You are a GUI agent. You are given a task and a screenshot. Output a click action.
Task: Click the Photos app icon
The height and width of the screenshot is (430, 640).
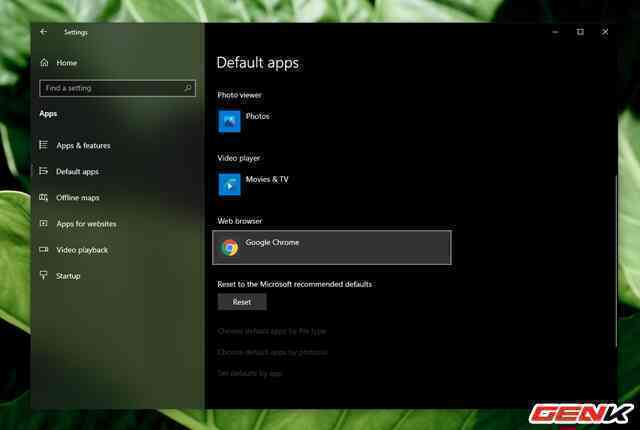229,121
